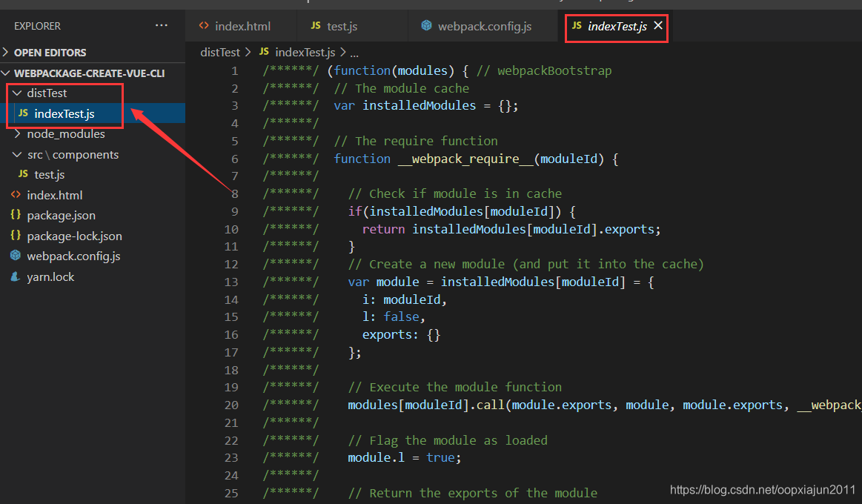
Task: Click the distTest breadcrumb above the editor
Action: (219, 52)
